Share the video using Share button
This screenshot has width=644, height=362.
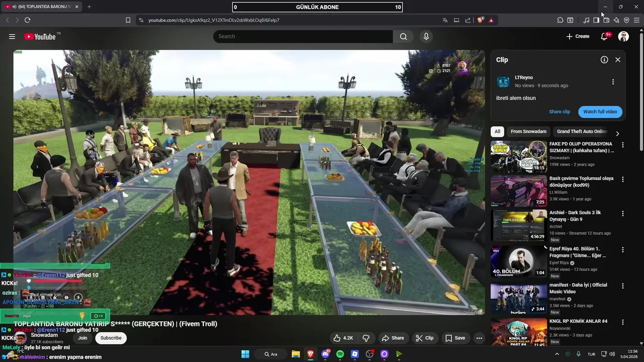pos(392,338)
